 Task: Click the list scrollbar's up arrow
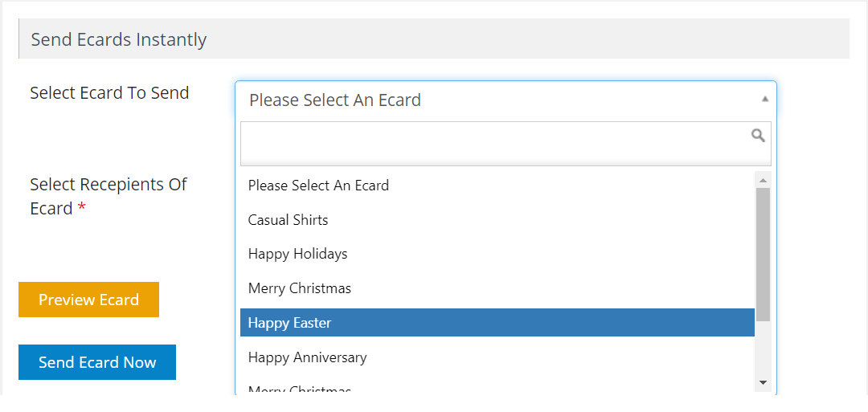coord(763,180)
